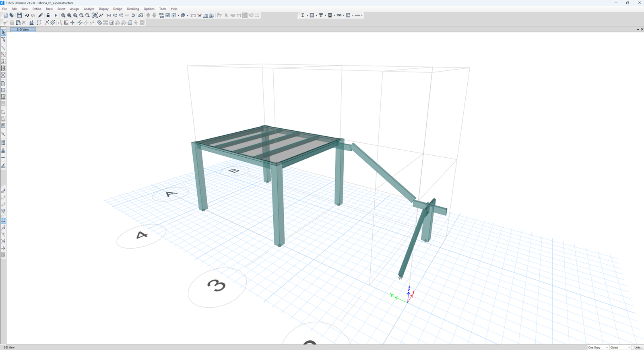Select the 3-D View tab

click(x=23, y=29)
